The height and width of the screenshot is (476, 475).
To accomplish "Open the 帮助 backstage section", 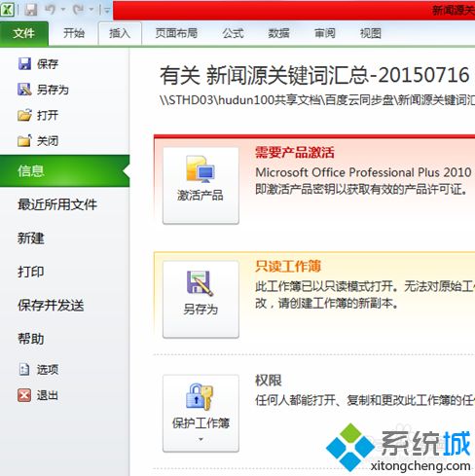I will 31,339.
